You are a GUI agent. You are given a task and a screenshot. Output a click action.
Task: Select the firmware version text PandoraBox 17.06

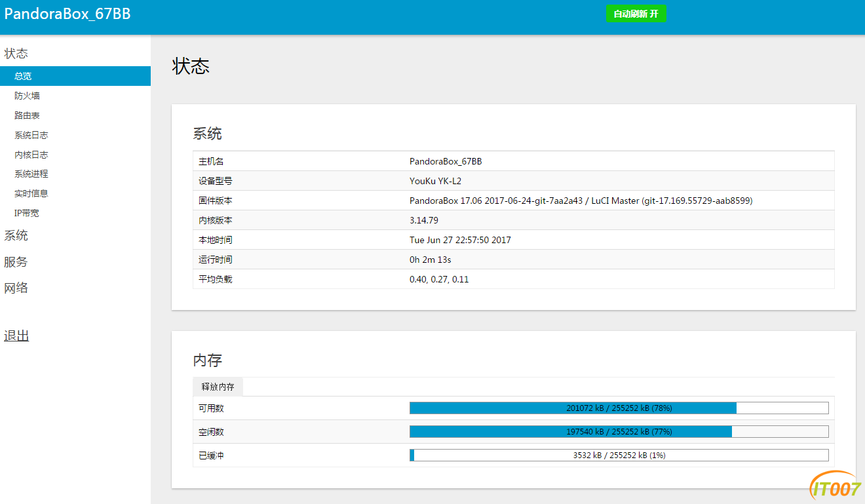[446, 201]
